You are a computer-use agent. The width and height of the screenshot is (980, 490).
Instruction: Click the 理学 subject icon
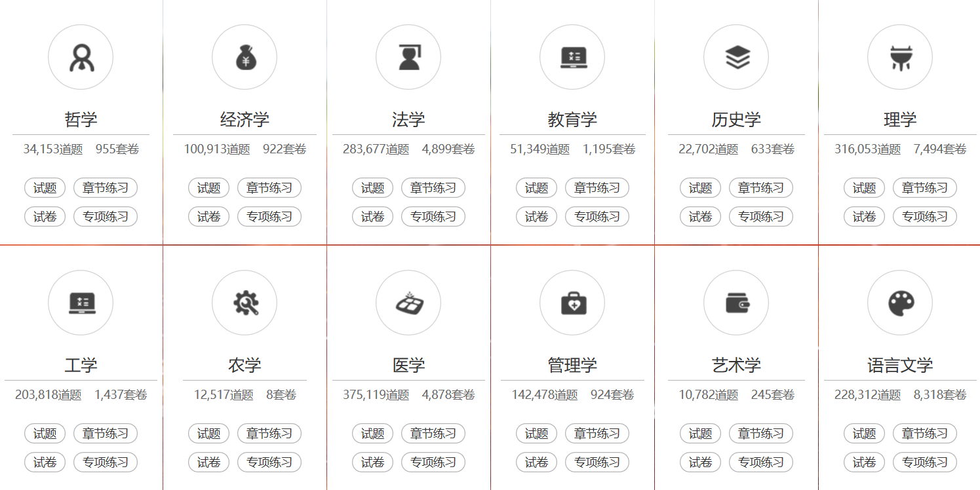pyautogui.click(x=900, y=58)
